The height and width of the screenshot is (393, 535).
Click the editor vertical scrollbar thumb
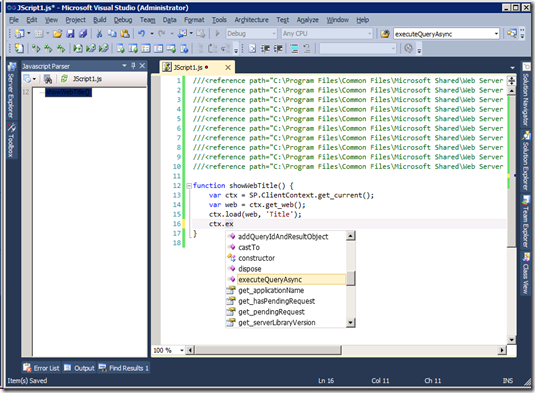click(511, 171)
